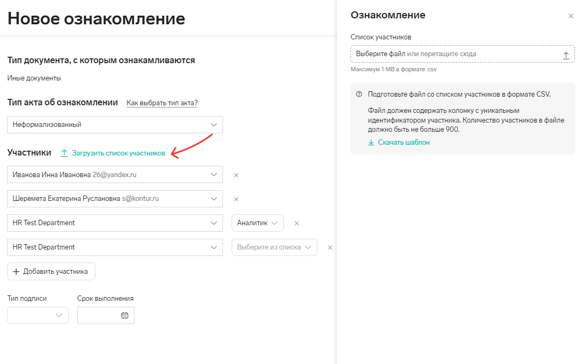The height and width of the screenshot is (364, 588).
Task: Click the question mark help icon
Action: pyautogui.click(x=359, y=94)
